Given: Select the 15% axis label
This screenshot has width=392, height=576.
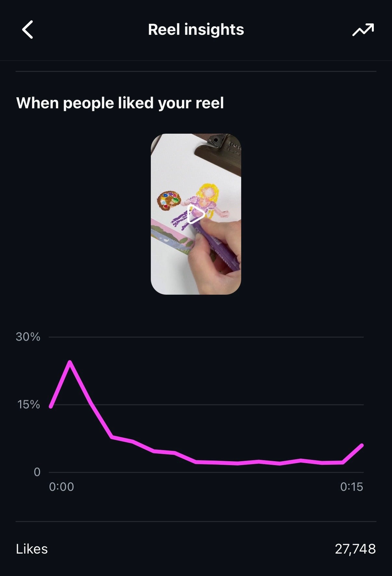Looking at the screenshot, I should [29, 405].
